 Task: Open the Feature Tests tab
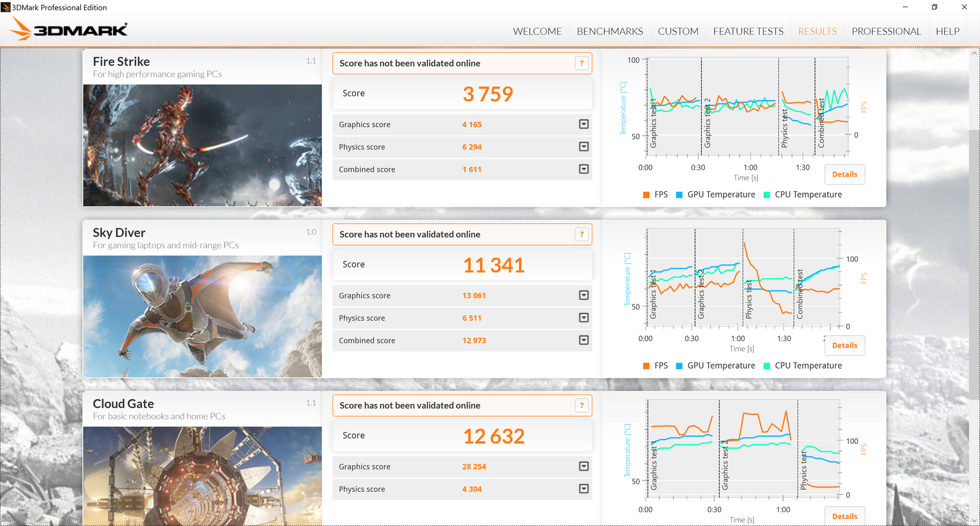pos(748,32)
